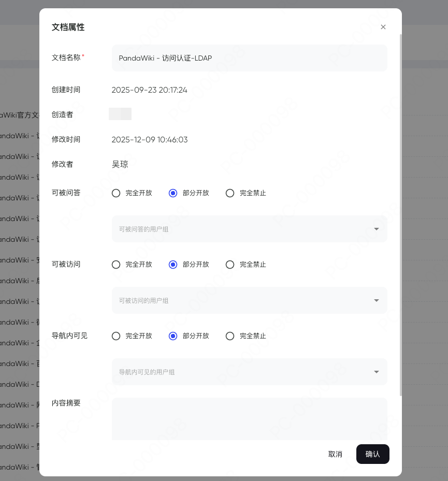448x481 pixels.
Task: Open the 可被问答的用户组 dropdown
Action: (249, 229)
